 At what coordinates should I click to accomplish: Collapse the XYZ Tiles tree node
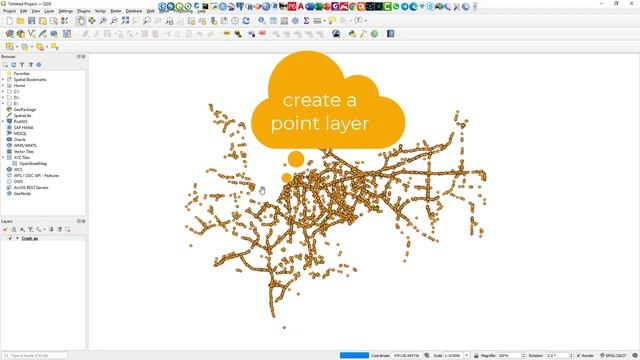coord(3,158)
